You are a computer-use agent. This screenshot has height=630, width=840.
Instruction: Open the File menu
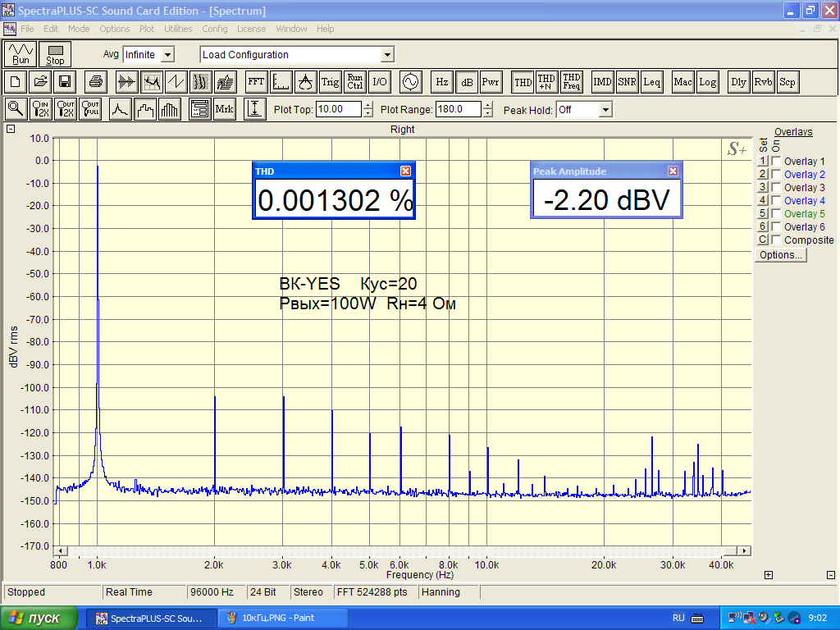(x=27, y=29)
